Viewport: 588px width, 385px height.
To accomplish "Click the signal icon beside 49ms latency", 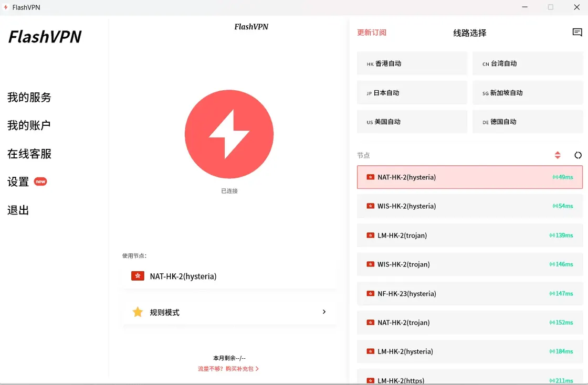I will tap(555, 177).
